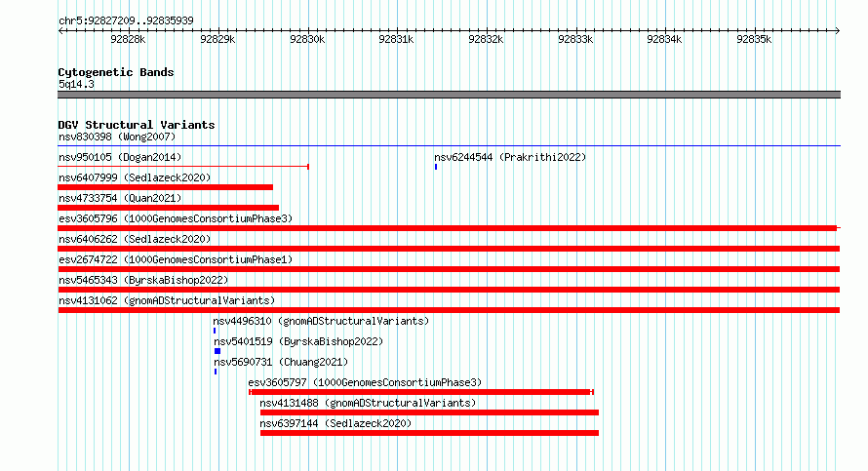Click the left arrowhead of the ruler

coord(60,30)
